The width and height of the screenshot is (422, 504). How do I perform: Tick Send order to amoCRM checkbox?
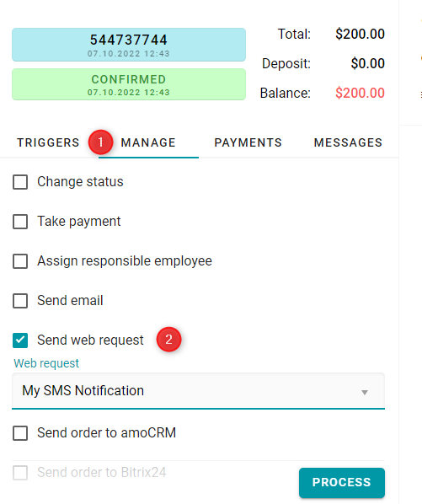[20, 433]
